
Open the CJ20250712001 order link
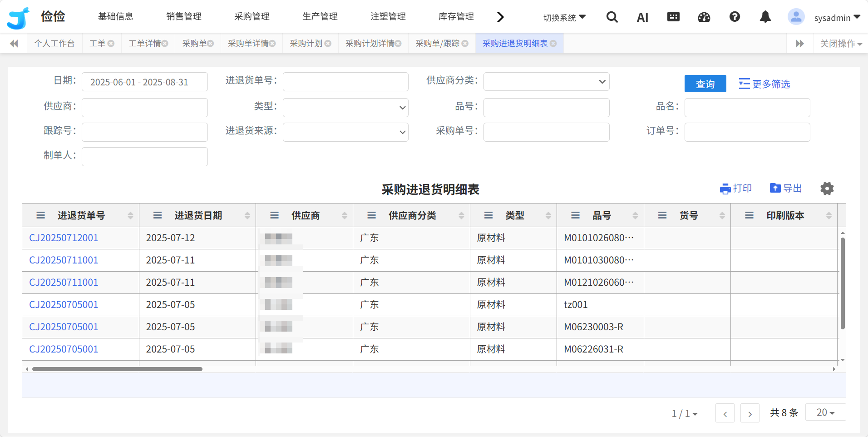coord(64,238)
